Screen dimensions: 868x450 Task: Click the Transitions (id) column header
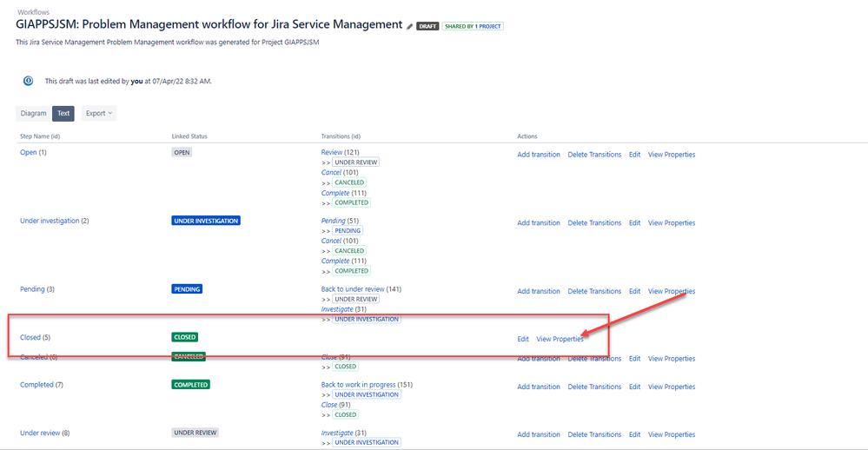coord(341,136)
